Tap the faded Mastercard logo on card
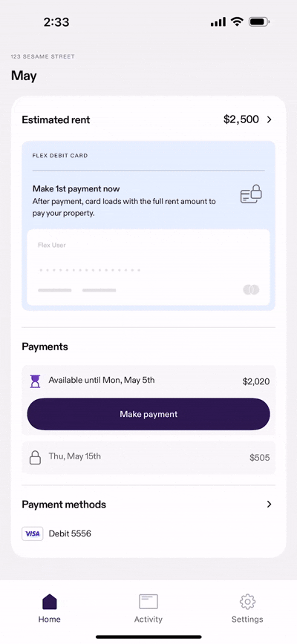 point(251,289)
